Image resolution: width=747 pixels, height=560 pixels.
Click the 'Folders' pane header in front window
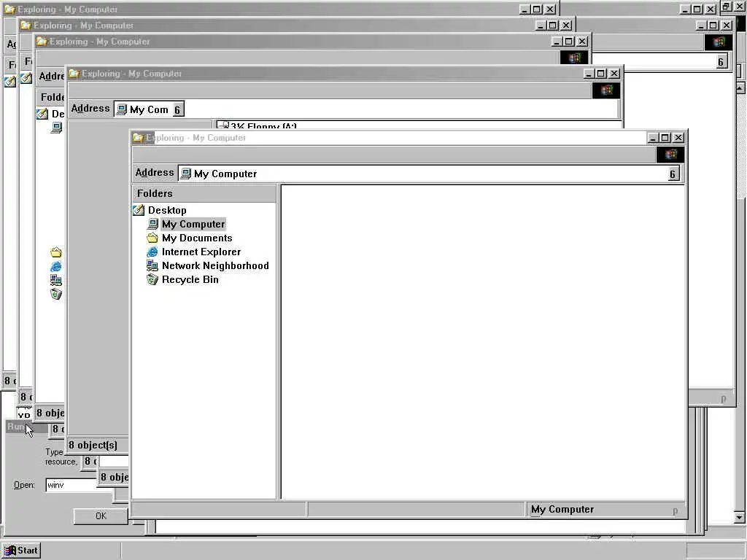[204, 193]
